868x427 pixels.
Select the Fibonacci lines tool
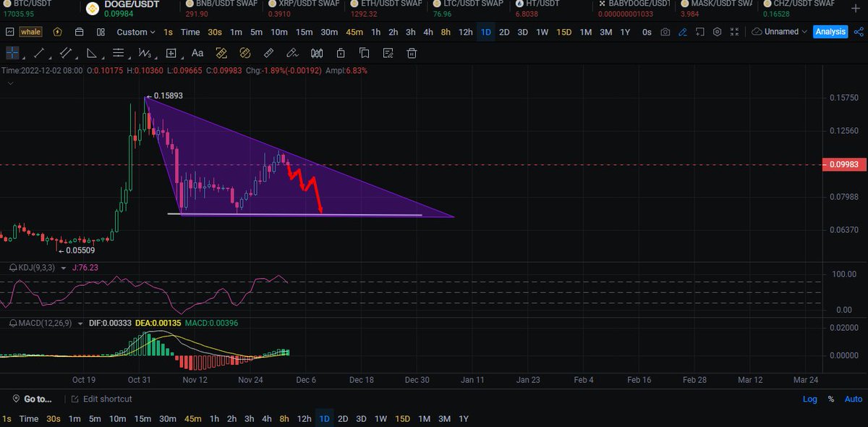coord(119,53)
